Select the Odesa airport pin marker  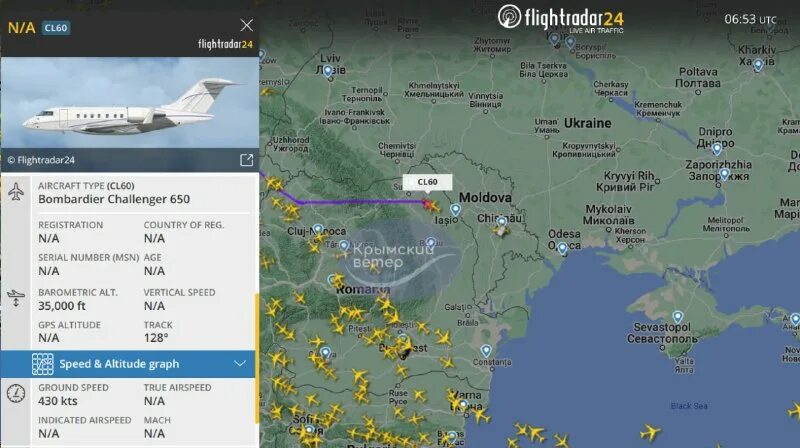pos(562,248)
